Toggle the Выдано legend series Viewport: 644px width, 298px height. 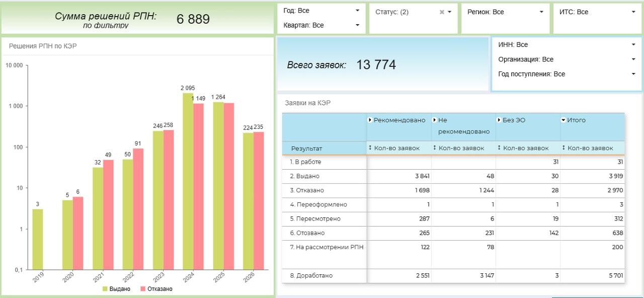click(116, 289)
